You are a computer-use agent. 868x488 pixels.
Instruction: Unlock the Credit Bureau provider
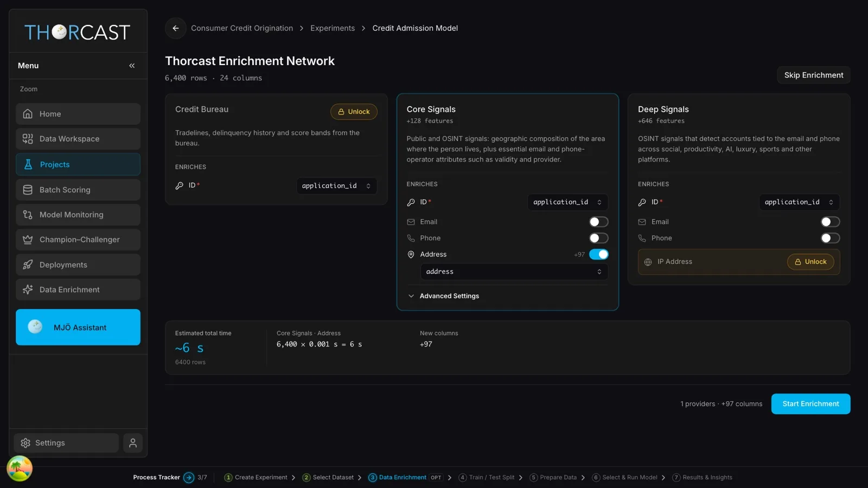354,112
